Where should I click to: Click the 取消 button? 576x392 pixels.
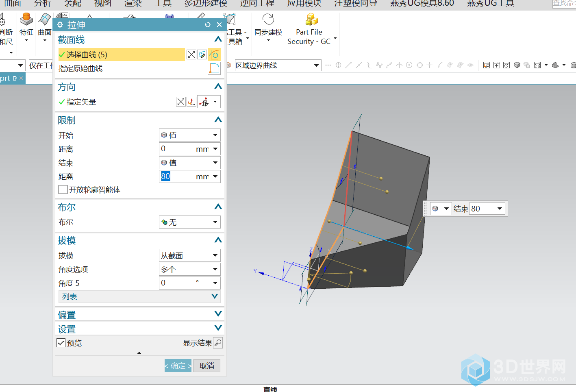(207, 366)
